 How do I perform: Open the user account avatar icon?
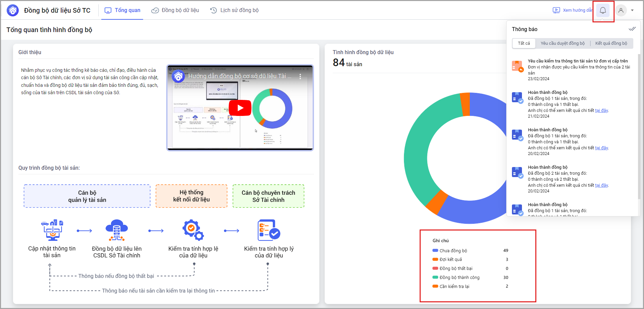tap(621, 10)
